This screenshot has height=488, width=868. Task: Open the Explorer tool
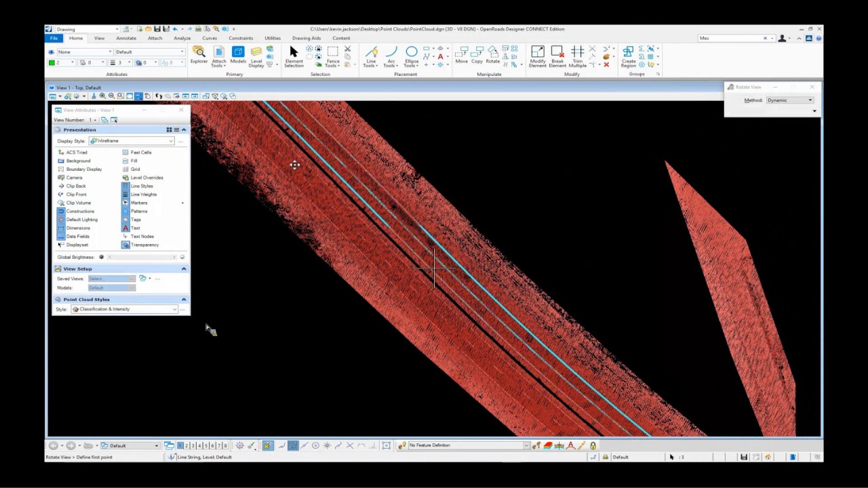click(199, 56)
